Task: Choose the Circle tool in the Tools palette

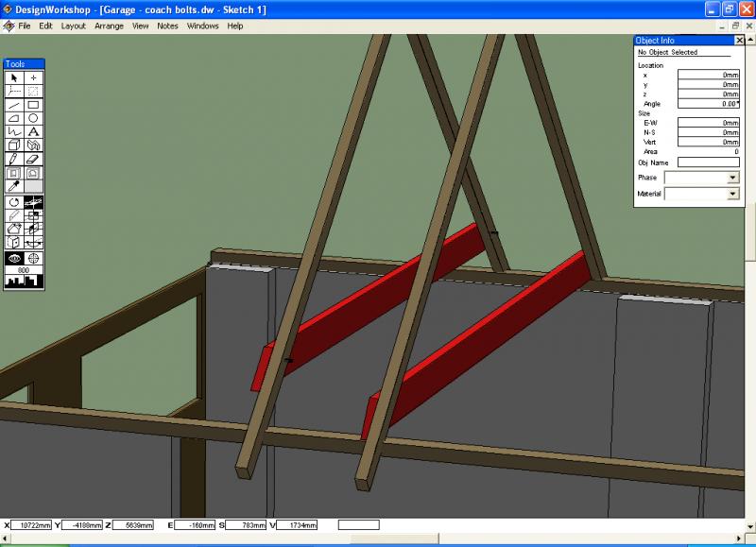Action: click(35, 118)
